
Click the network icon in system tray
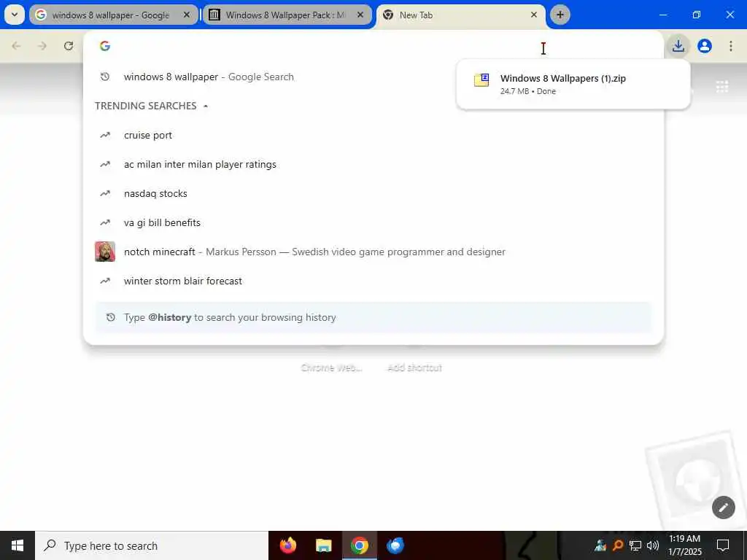tap(635, 545)
